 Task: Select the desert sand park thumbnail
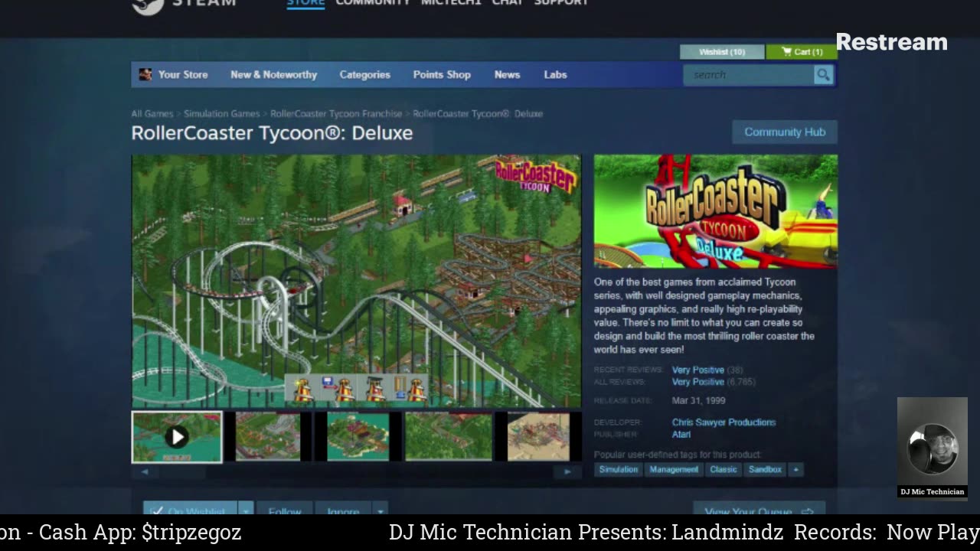pos(538,437)
